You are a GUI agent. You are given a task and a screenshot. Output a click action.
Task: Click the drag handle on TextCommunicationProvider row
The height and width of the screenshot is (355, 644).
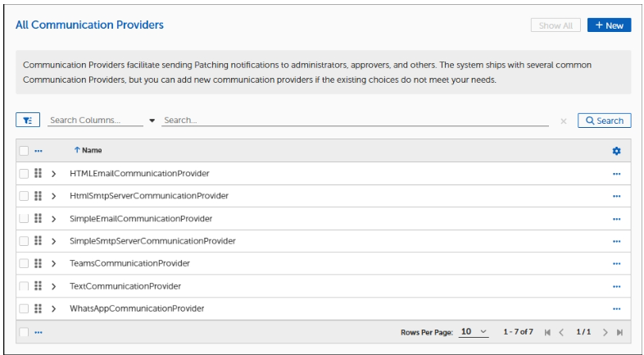pyautogui.click(x=39, y=286)
